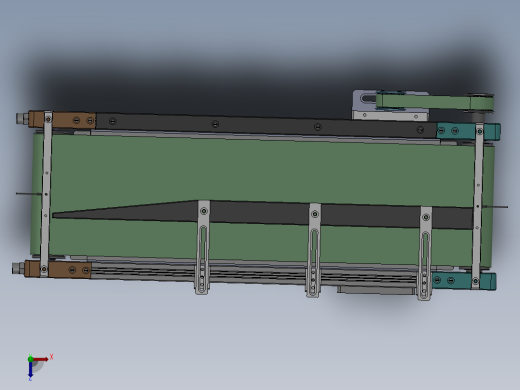Select the upper brown bearing block at left end
Image resolution: width=520 pixels, height=390 pixels.
62,120
